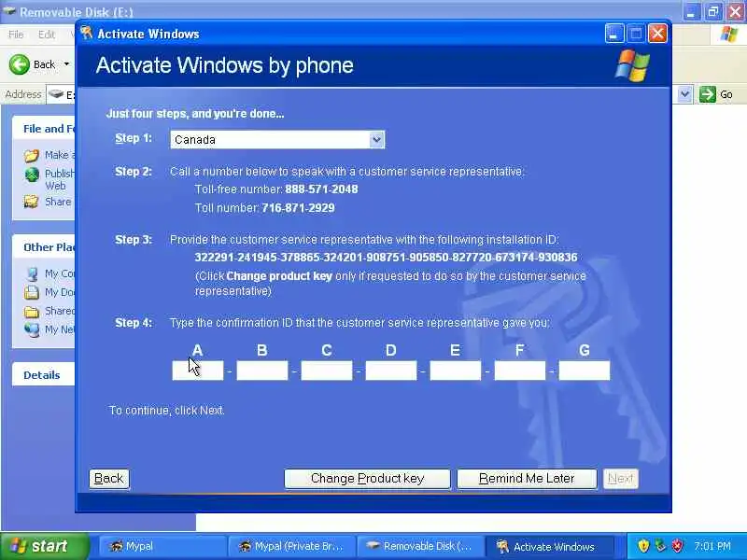Click the installation ID number text
Viewport: 747px width, 560px height.
coord(386,258)
